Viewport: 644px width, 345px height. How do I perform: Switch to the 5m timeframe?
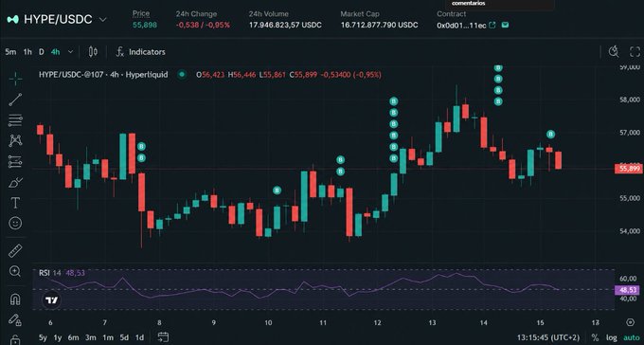point(10,52)
